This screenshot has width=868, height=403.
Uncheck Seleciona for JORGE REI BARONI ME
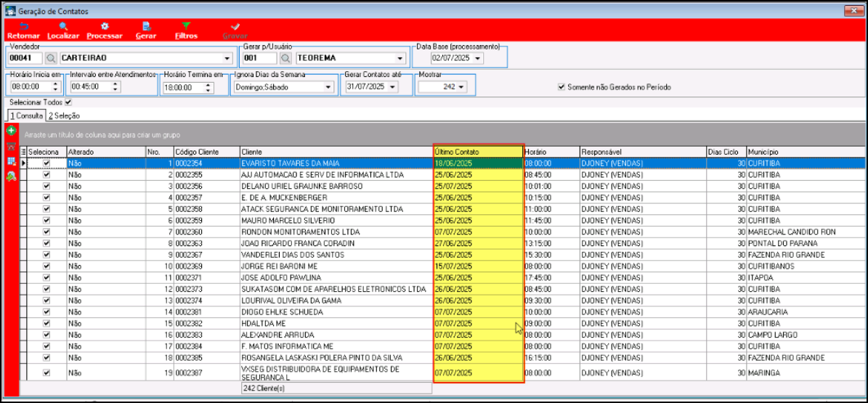46,266
